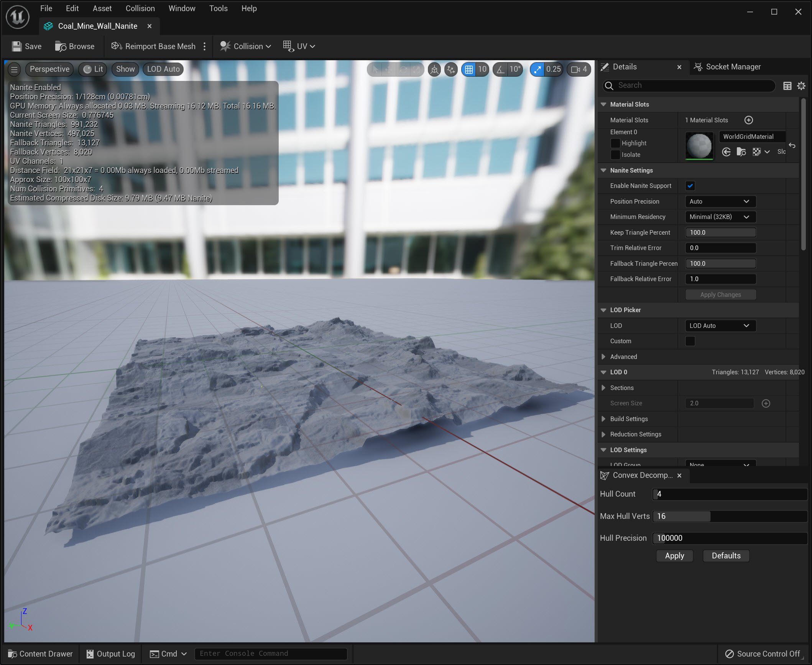Click the camera speed icon
Screen dimensions: 812x665
pyautogui.click(x=575, y=69)
